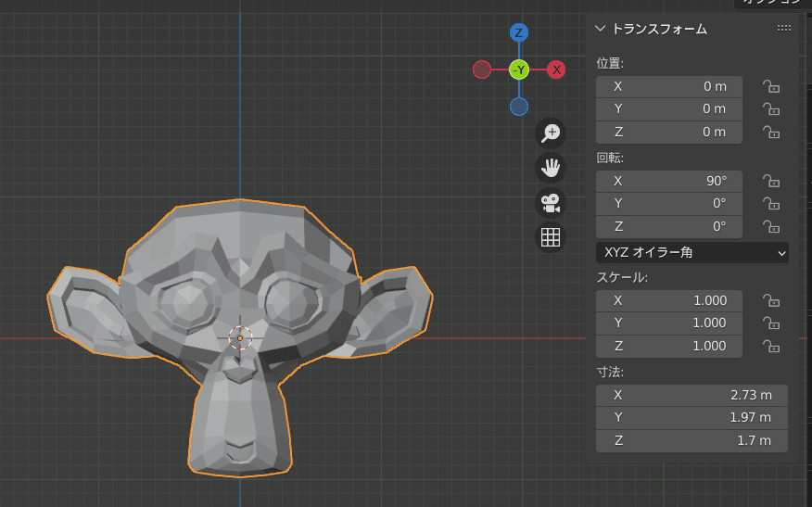Switch orthographic/perspective grid icon
812x507 pixels.
pos(551,237)
